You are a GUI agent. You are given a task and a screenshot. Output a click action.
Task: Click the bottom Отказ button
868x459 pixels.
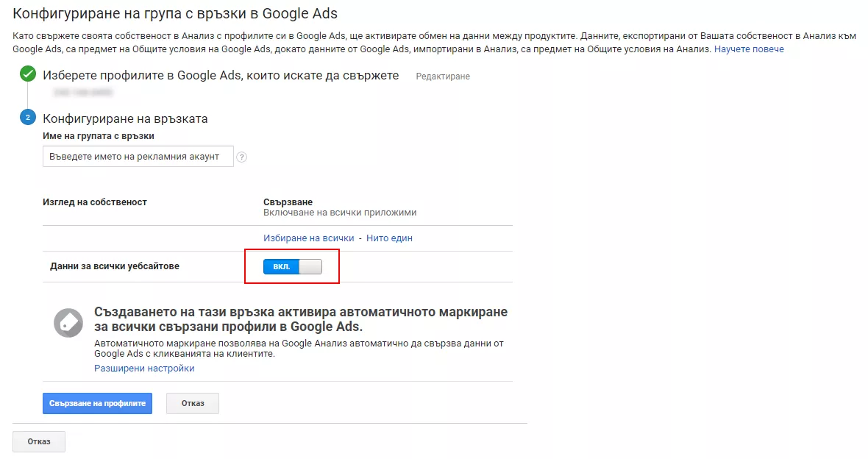coord(39,441)
